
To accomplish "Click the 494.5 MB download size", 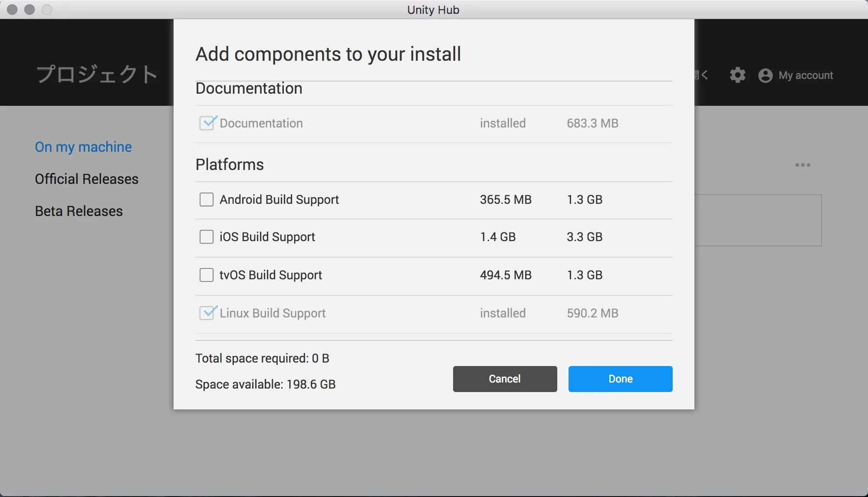I will click(506, 275).
